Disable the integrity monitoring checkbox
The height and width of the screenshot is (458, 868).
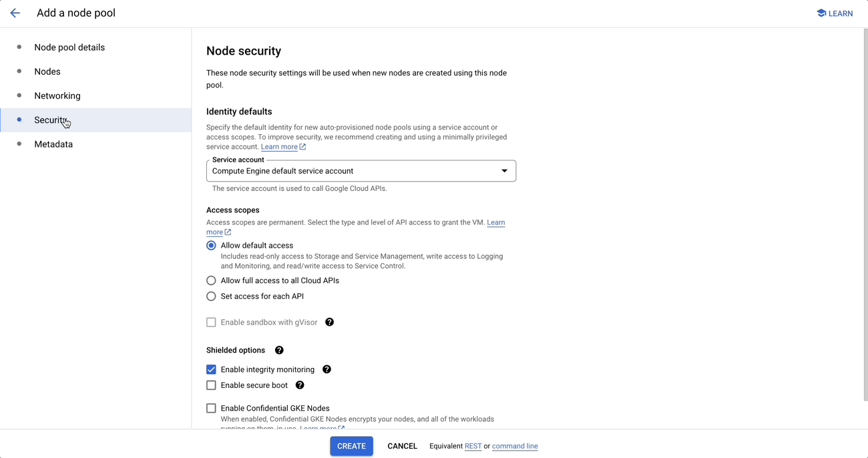tap(211, 369)
